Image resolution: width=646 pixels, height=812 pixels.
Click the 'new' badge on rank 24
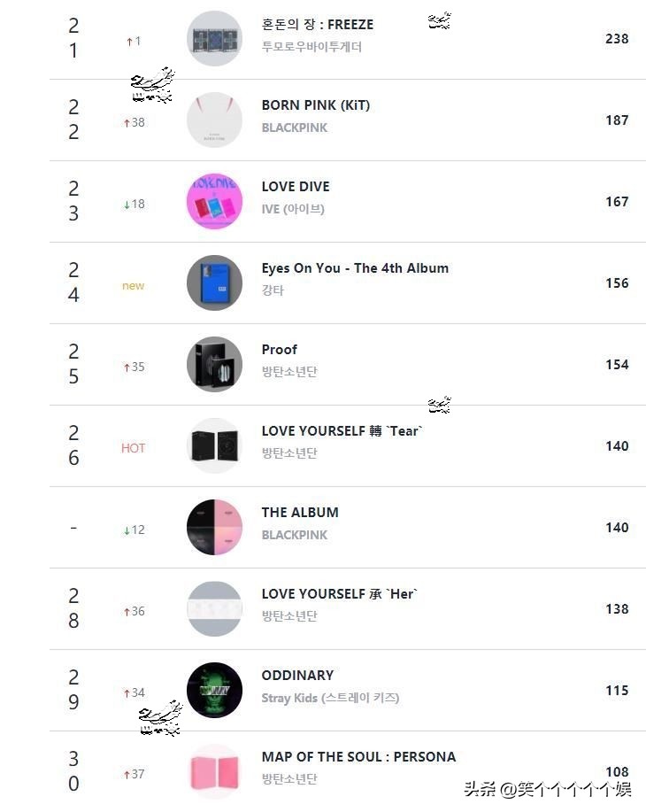[133, 286]
